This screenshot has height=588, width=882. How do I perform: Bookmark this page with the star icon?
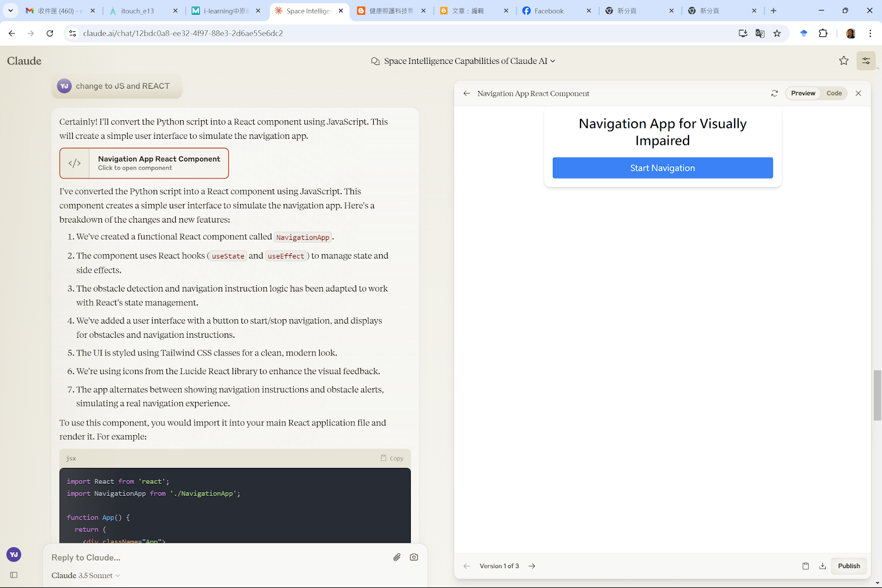coord(777,34)
